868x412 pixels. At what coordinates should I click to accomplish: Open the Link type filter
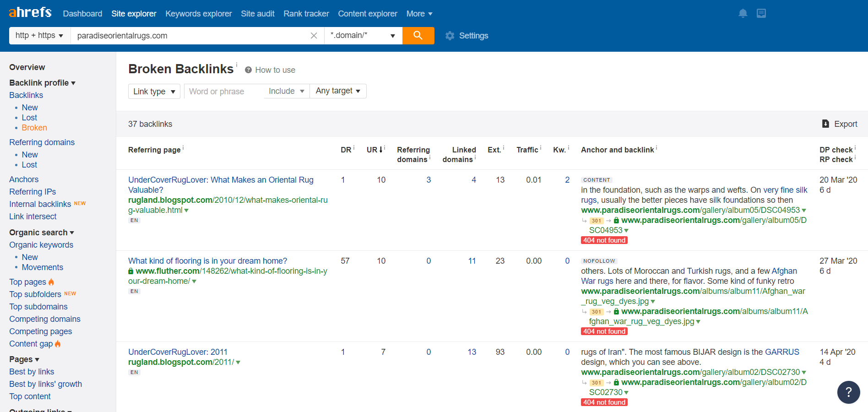[x=154, y=91]
